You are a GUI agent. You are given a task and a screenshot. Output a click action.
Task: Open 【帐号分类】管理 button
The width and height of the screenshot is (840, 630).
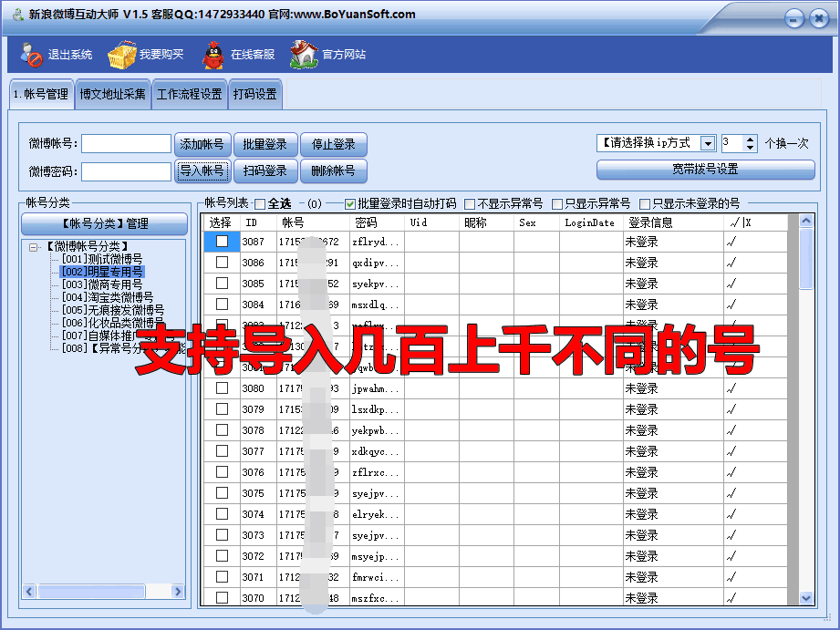(x=105, y=223)
